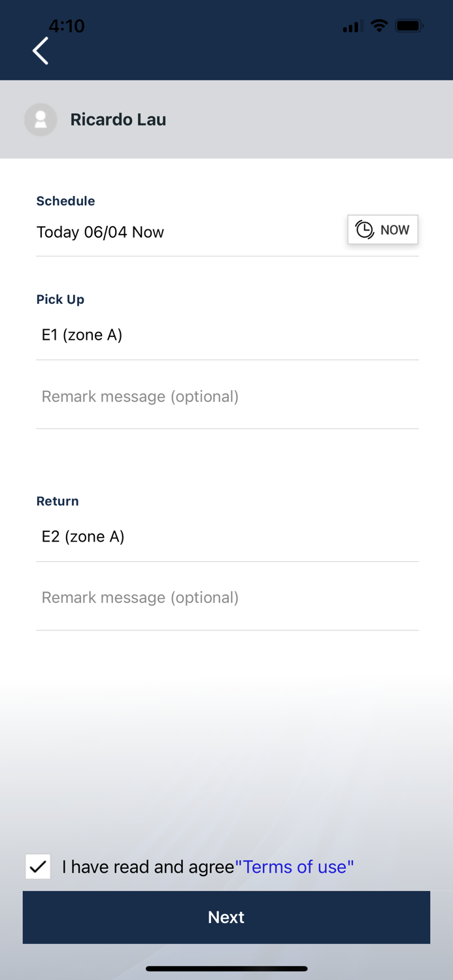
Task: Open the Return location E2 (zone A) selector
Action: pos(226,536)
